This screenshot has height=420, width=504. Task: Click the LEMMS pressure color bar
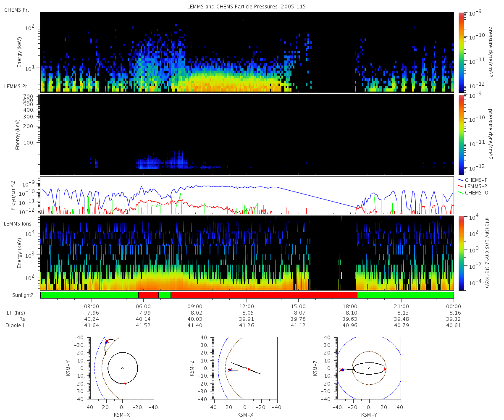462,134
